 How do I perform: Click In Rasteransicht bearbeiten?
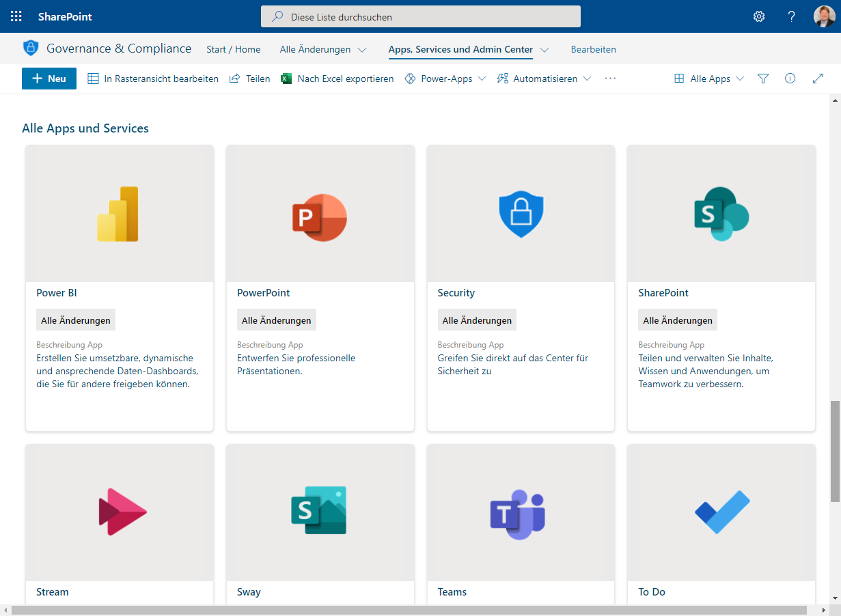click(153, 79)
